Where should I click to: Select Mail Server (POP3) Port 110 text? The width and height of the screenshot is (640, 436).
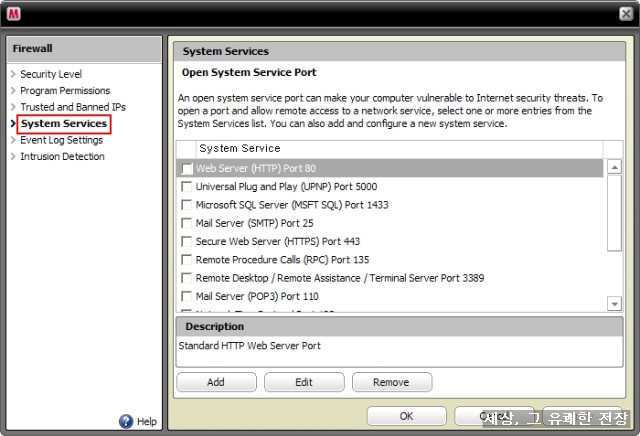tap(257, 296)
